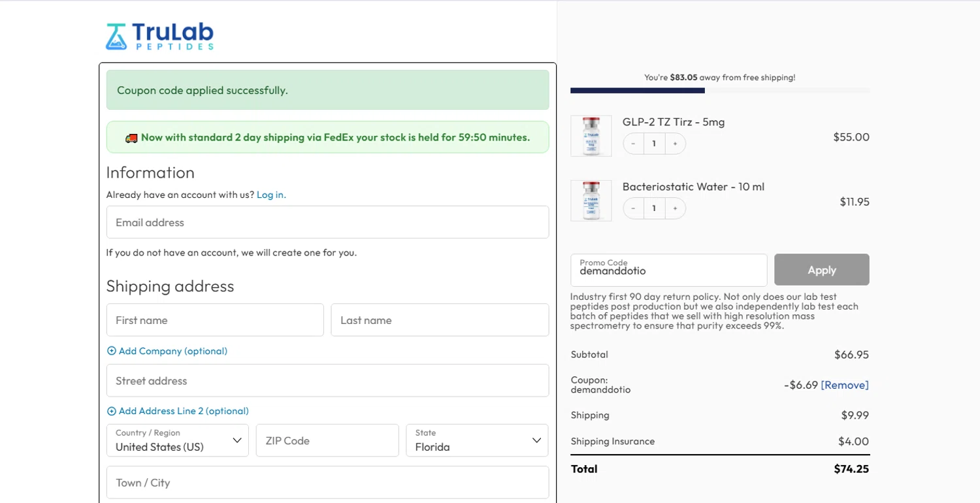The image size is (980, 503).
Task: Click the coupon discount -$6.69
Action: 801,385
